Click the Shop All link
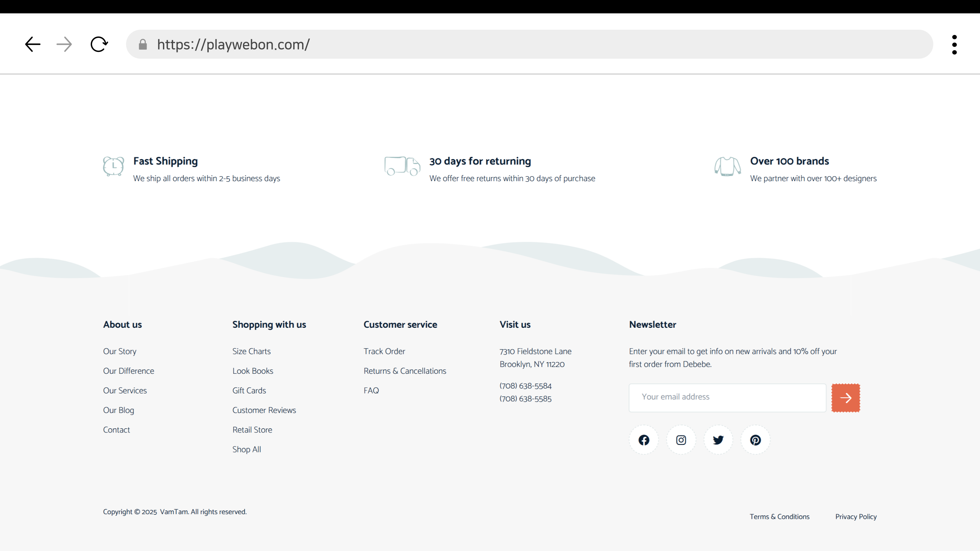 click(x=247, y=449)
